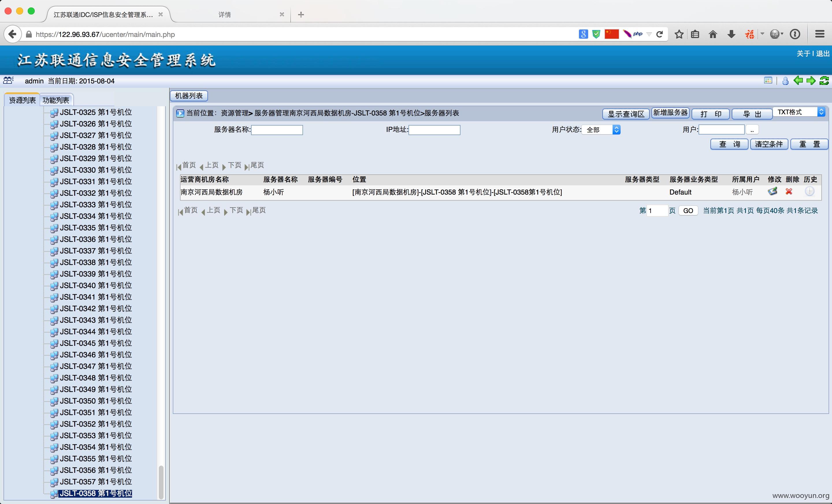
Task: Switch to the 功能列表 tab
Action: [56, 100]
